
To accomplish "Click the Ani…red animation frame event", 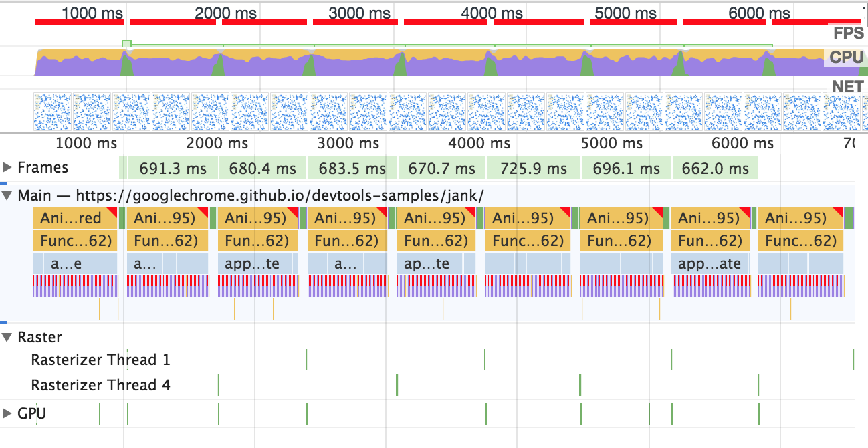I will pos(75,218).
